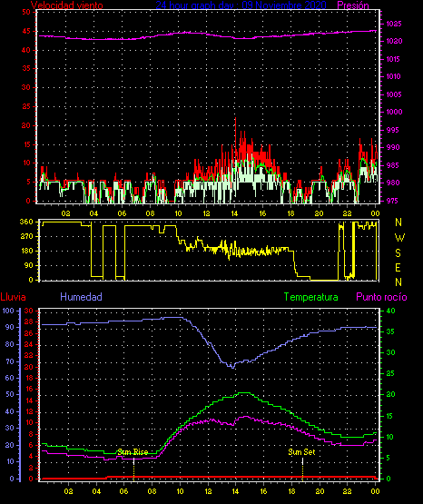Screen dimensions: 423x504
Task: Click the compass letter W
Action: 399,238
